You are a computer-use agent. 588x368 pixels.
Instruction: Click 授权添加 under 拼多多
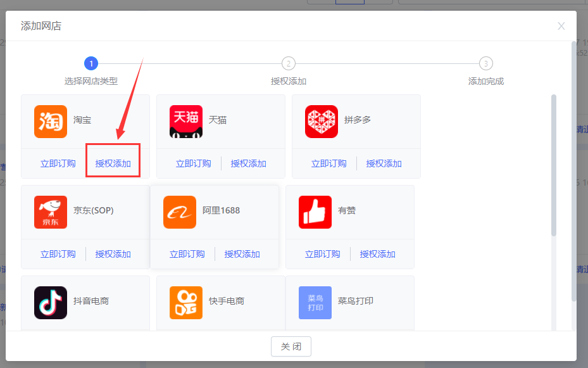(x=384, y=163)
